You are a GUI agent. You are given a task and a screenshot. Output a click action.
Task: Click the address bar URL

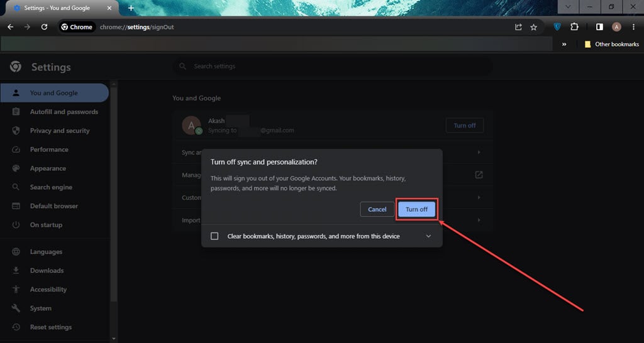[x=136, y=27]
